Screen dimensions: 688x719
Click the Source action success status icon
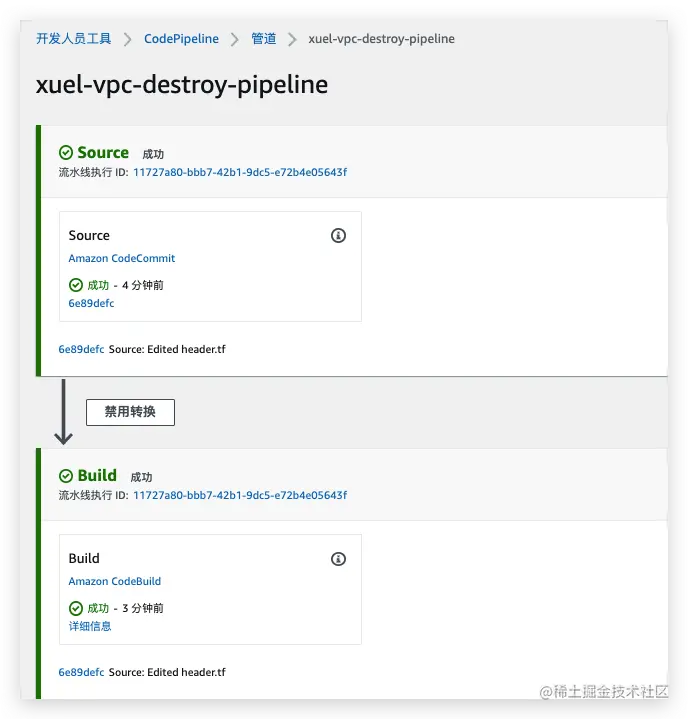click(76, 285)
